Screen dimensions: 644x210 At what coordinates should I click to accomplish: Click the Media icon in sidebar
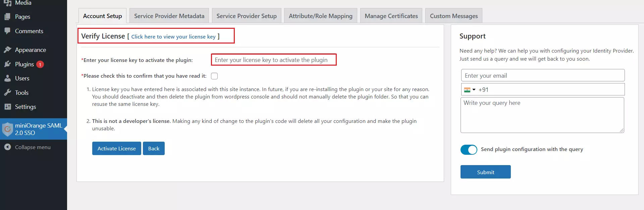7,3
